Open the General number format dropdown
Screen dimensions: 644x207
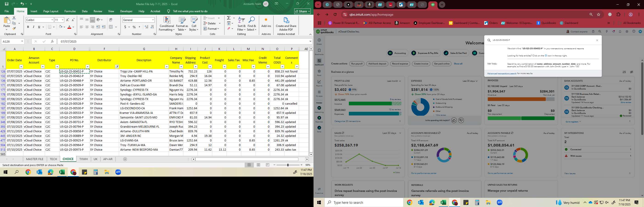click(153, 20)
